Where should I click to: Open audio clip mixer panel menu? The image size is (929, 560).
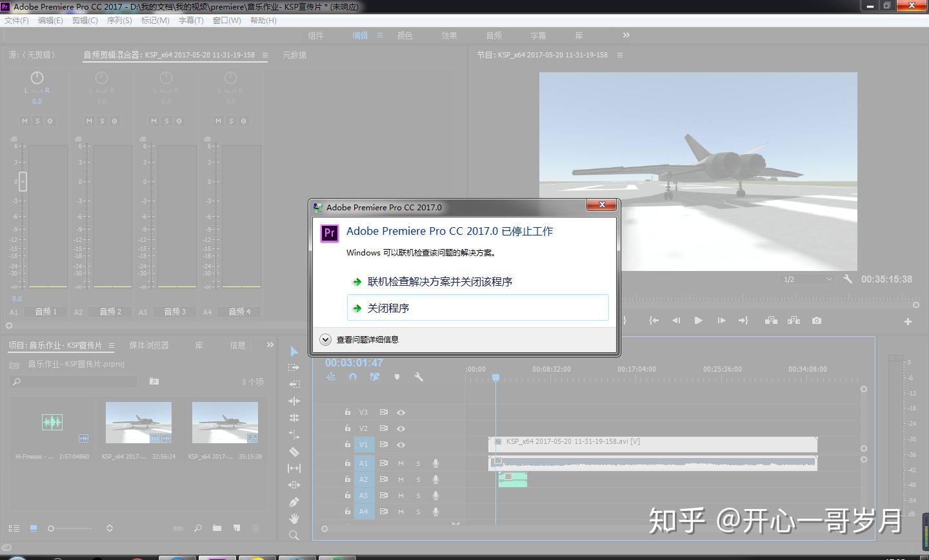(x=265, y=55)
